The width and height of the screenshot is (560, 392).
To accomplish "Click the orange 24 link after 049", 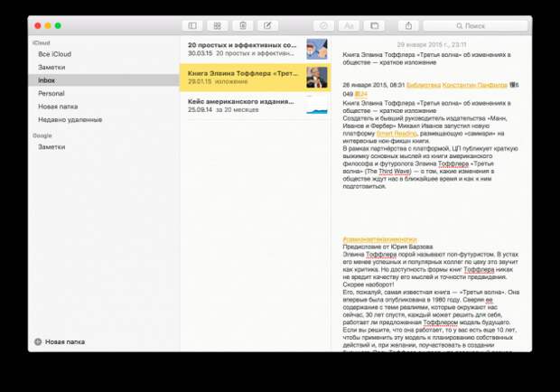I will pos(361,94).
